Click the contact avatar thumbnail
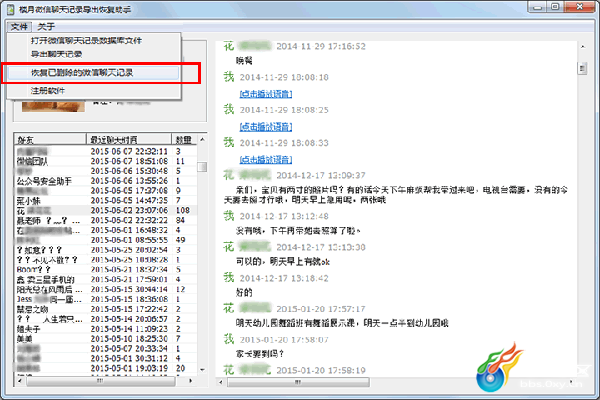Screen dimensions: 600x400 53,106
